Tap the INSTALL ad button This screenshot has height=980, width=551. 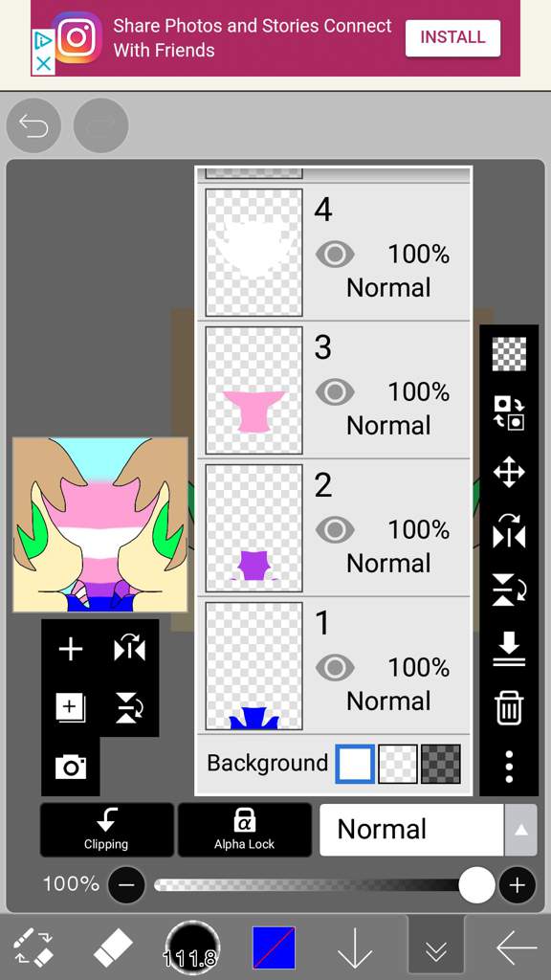click(452, 37)
